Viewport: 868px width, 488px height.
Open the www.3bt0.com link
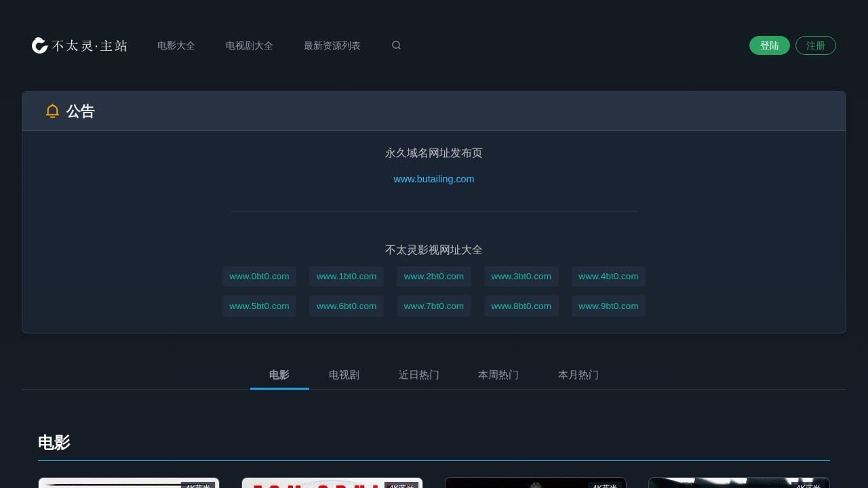tap(521, 277)
